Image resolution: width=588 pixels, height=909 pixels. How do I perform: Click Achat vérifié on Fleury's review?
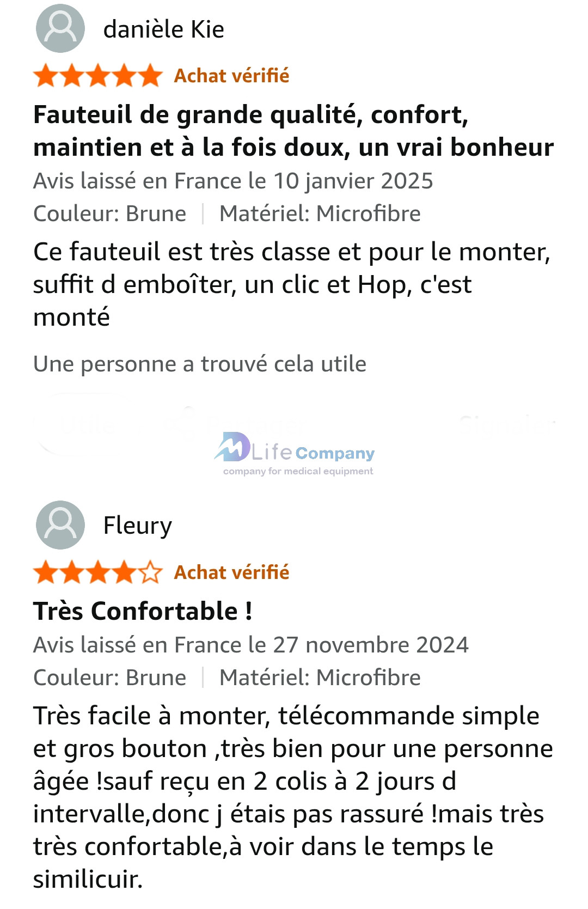coord(231,572)
